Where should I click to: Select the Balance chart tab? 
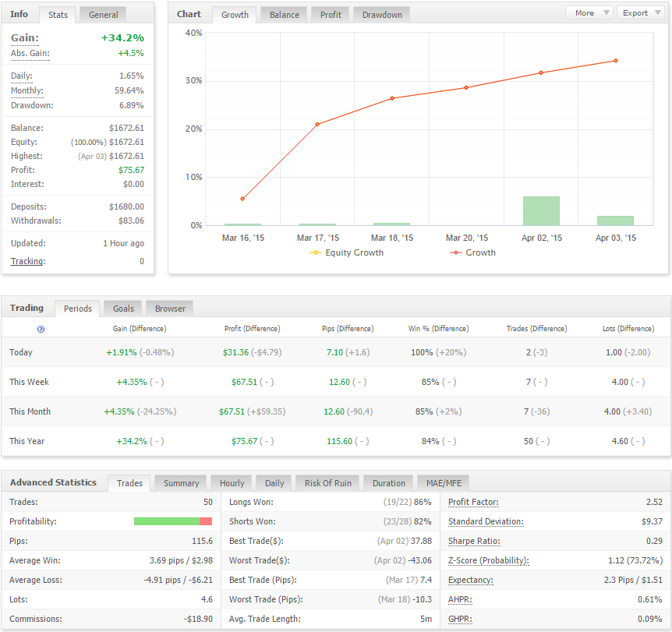point(284,15)
